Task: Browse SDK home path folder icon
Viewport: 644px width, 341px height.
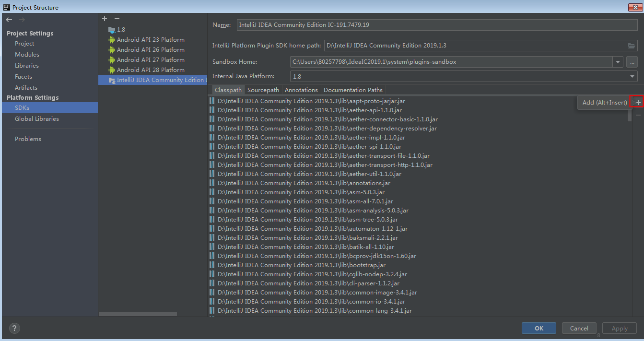Action: pyautogui.click(x=632, y=46)
